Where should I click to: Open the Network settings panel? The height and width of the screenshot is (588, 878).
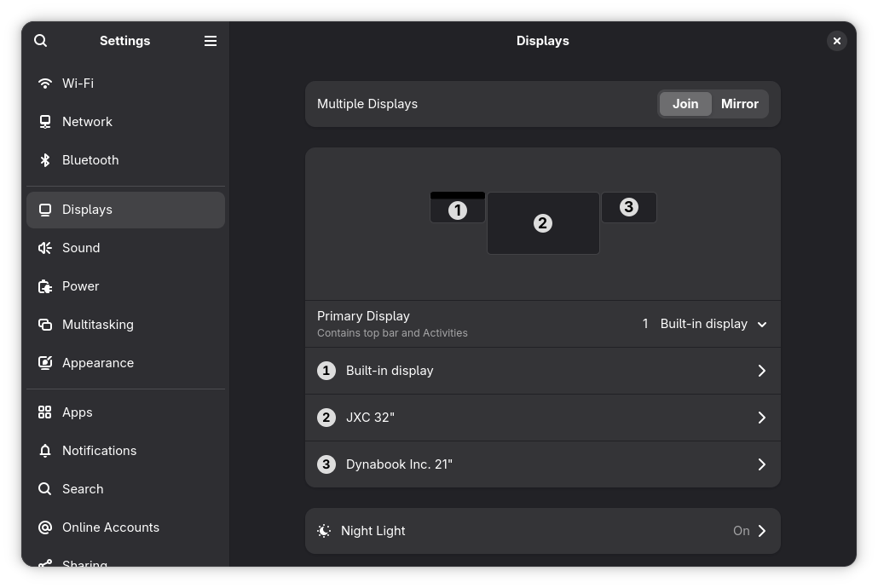coord(87,122)
